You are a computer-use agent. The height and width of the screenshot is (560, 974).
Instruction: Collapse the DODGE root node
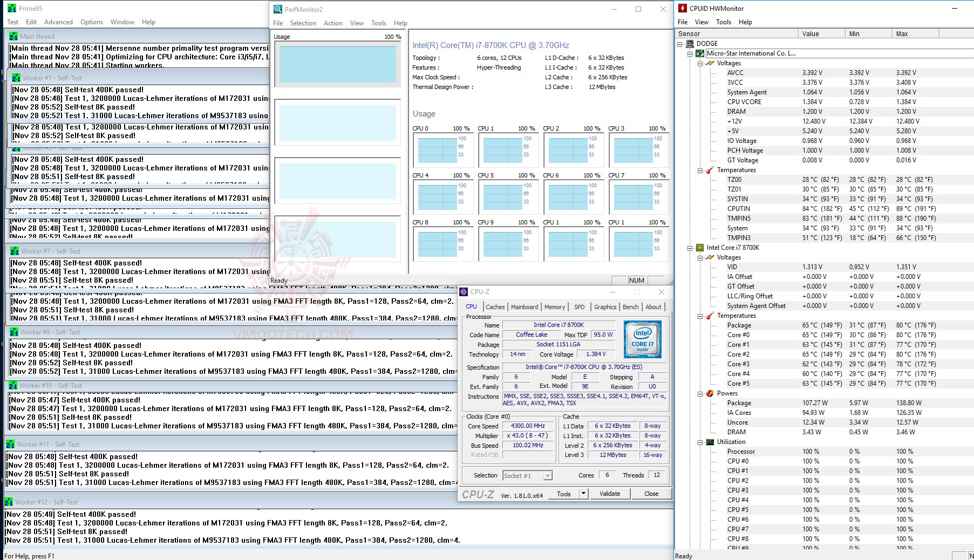pos(680,44)
